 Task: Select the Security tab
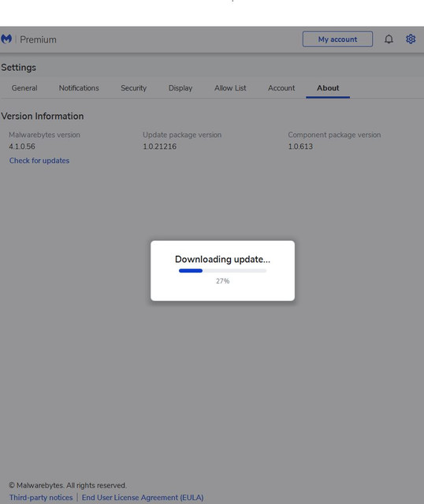133,88
